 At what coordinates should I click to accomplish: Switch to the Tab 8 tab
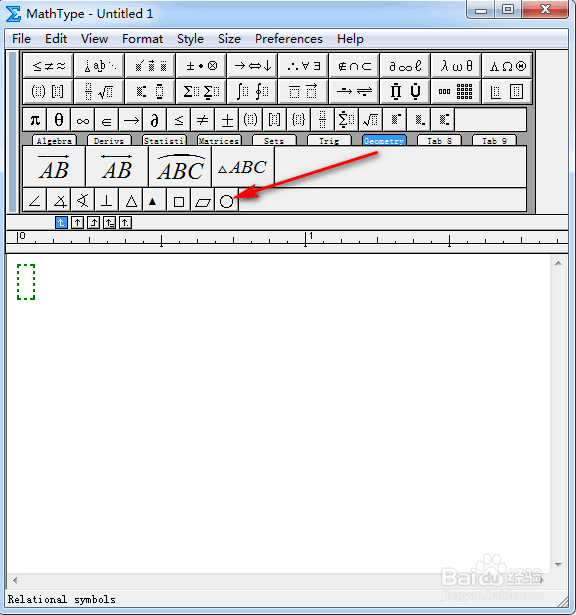(x=439, y=140)
